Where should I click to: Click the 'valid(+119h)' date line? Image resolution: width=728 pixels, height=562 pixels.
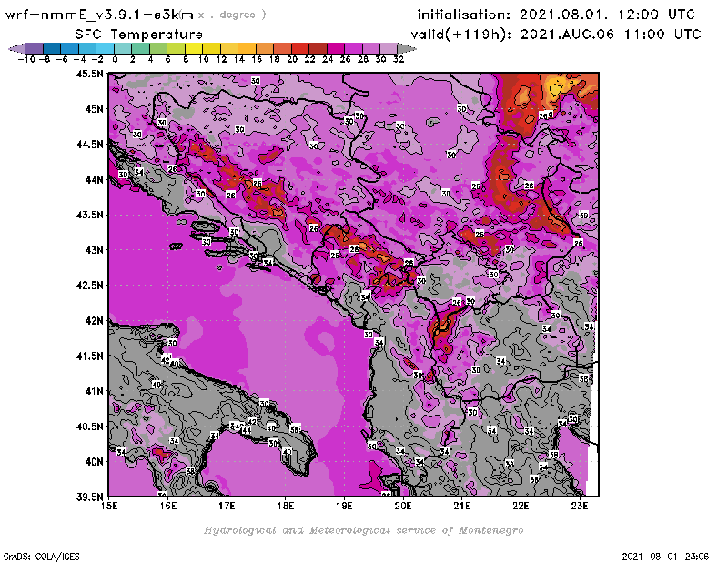click(555, 34)
